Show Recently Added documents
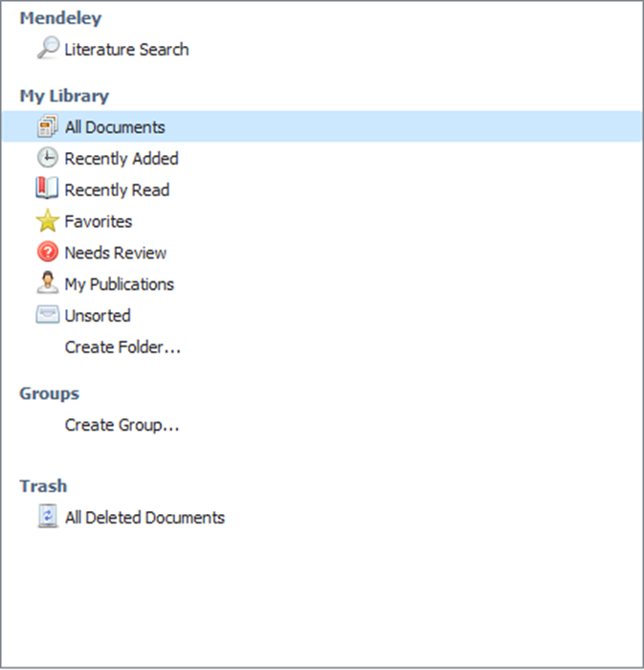 click(x=122, y=159)
